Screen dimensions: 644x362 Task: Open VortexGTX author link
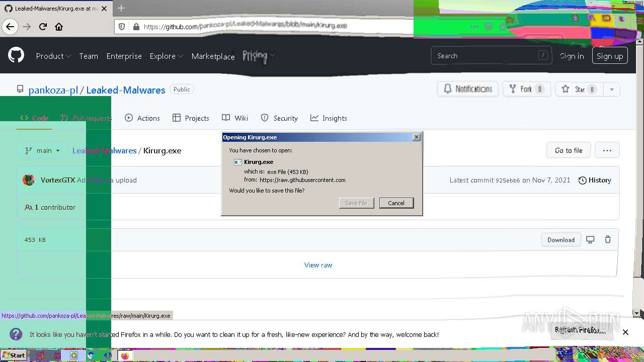(58, 180)
